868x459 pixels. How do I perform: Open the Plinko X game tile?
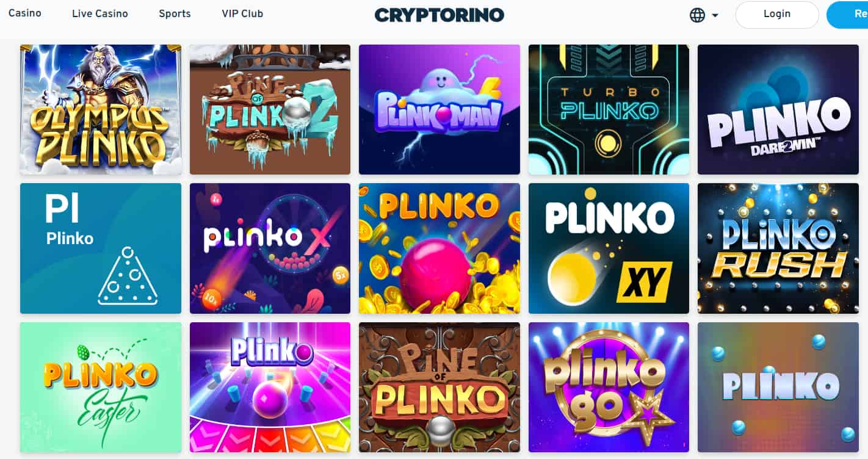[x=270, y=248]
